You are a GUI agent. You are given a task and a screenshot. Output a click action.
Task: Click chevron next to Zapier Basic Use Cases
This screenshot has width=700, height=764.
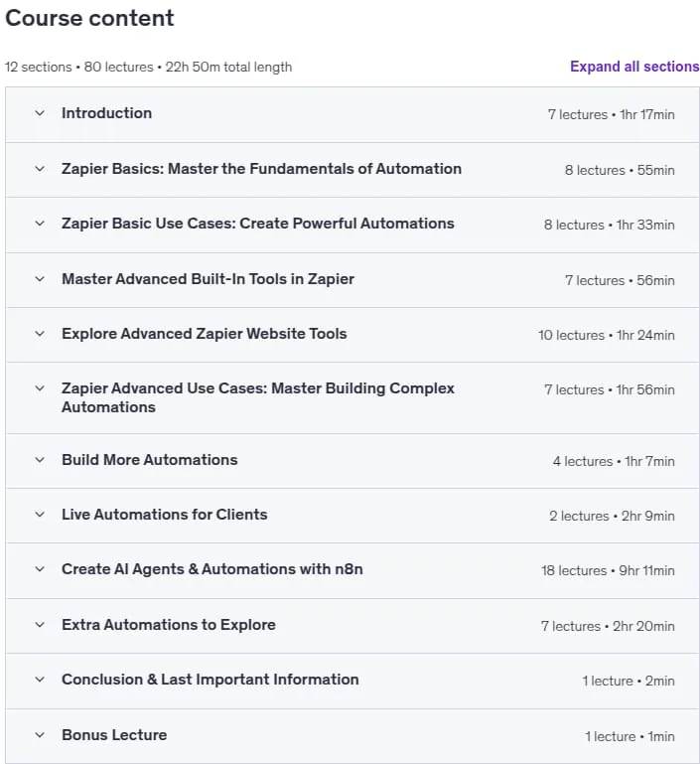tap(40, 224)
